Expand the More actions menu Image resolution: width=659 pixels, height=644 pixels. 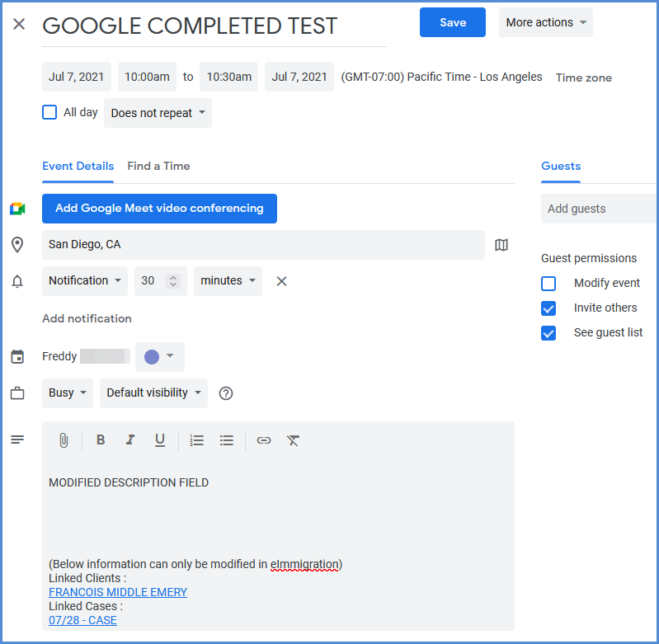click(545, 22)
